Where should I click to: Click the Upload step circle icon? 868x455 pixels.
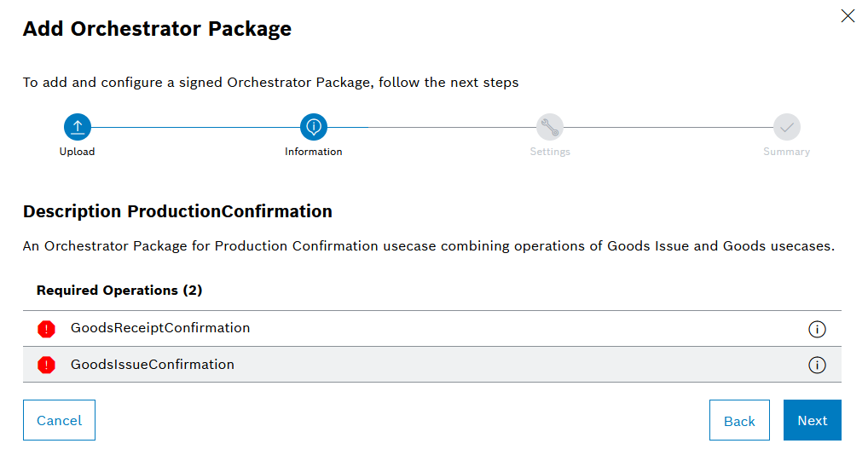coord(77,128)
